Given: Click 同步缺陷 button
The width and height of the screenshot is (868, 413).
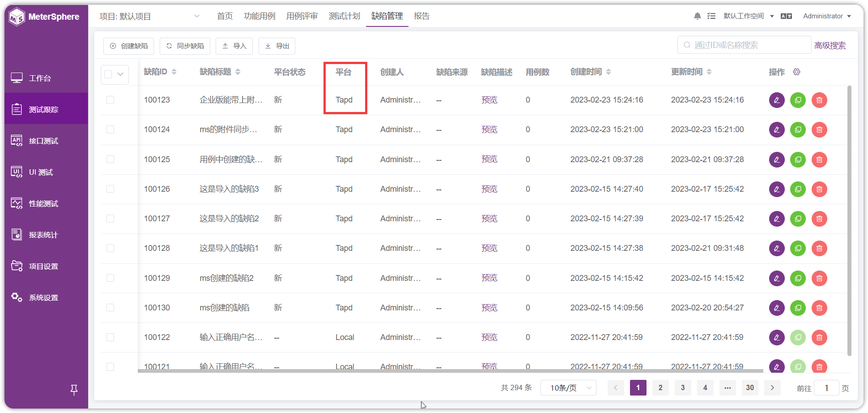Looking at the screenshot, I should click(x=185, y=46).
